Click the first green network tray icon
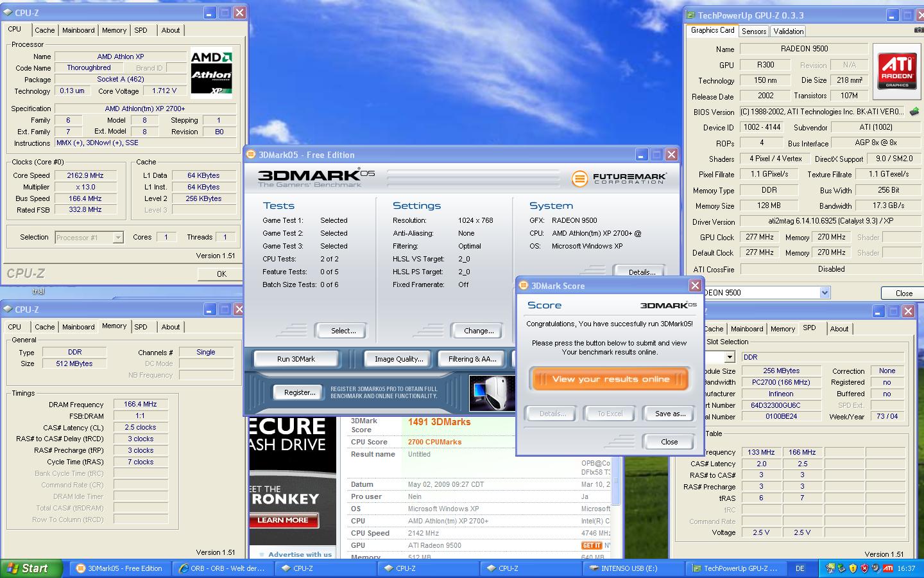 [830, 568]
